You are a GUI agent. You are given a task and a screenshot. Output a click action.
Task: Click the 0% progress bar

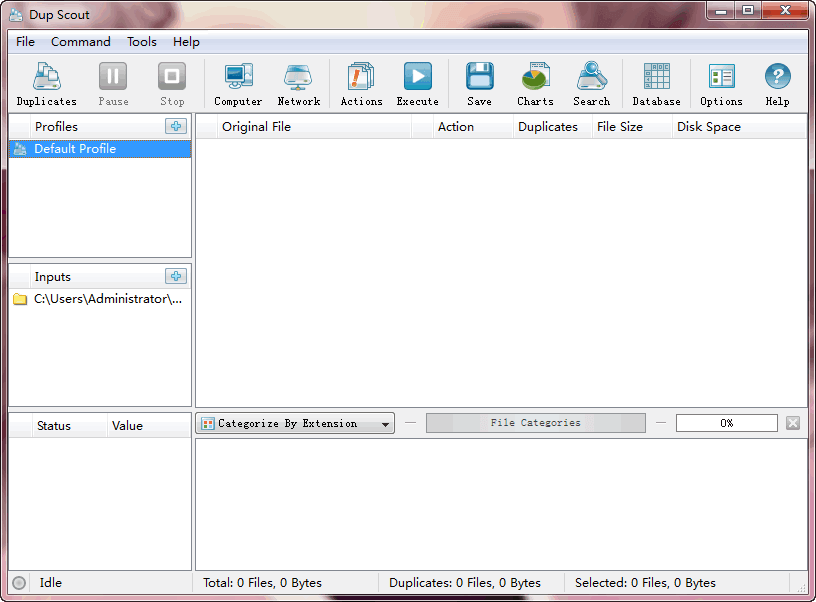coord(726,423)
